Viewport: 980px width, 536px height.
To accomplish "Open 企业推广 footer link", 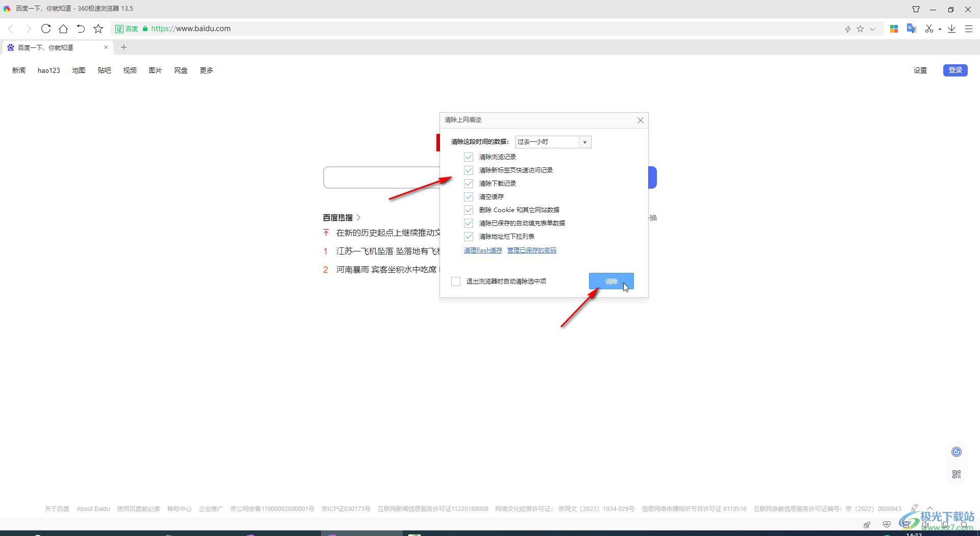I will point(211,509).
